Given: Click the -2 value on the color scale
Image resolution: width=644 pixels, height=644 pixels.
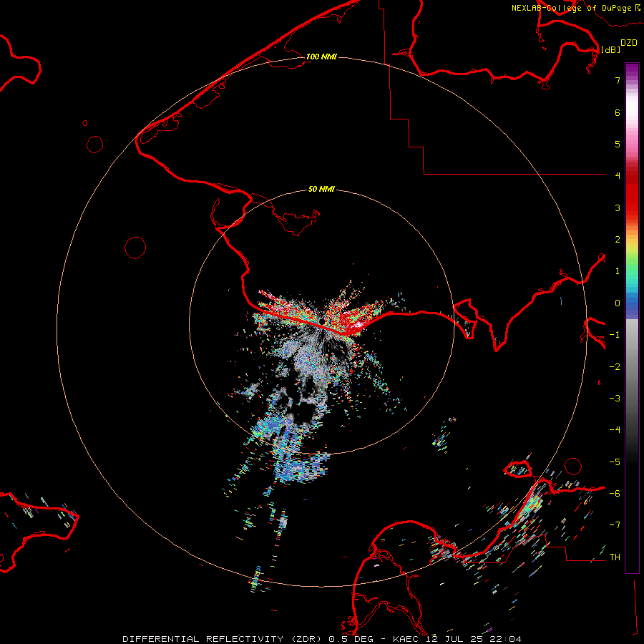Looking at the screenshot, I should [x=615, y=367].
